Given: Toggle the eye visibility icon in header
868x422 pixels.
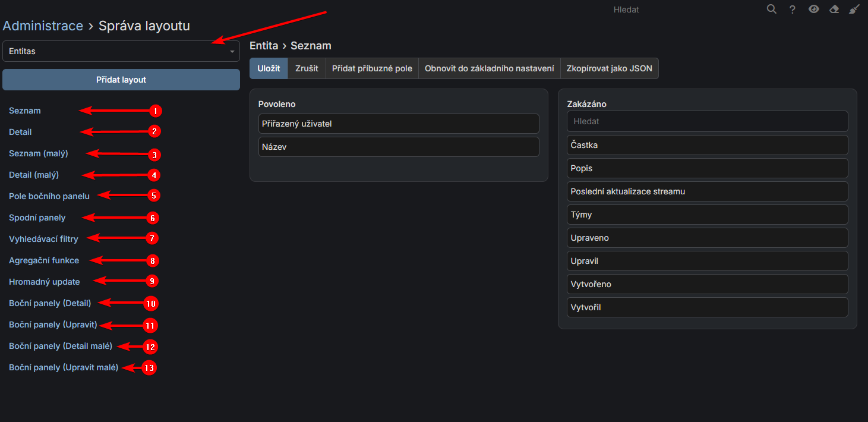Looking at the screenshot, I should (813, 9).
